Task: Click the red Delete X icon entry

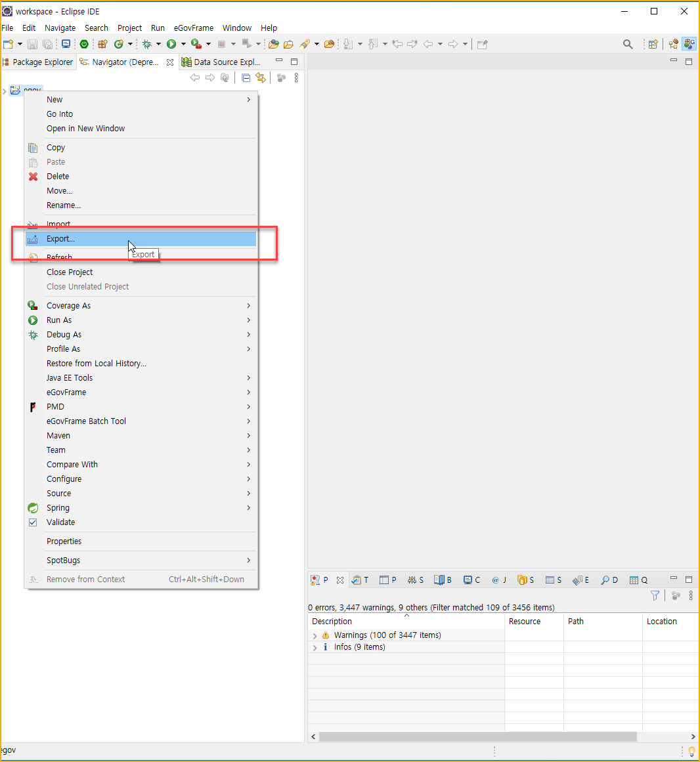Action: click(x=33, y=177)
